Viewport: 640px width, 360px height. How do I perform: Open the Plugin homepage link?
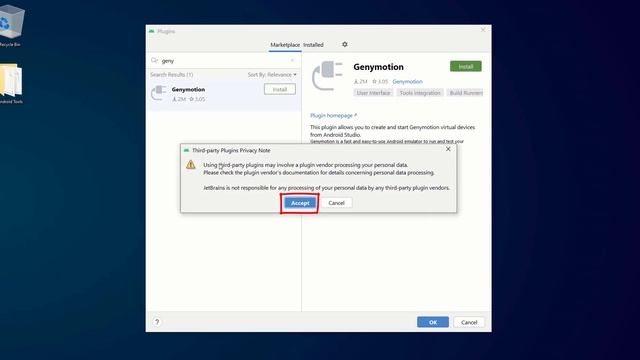[x=333, y=116]
